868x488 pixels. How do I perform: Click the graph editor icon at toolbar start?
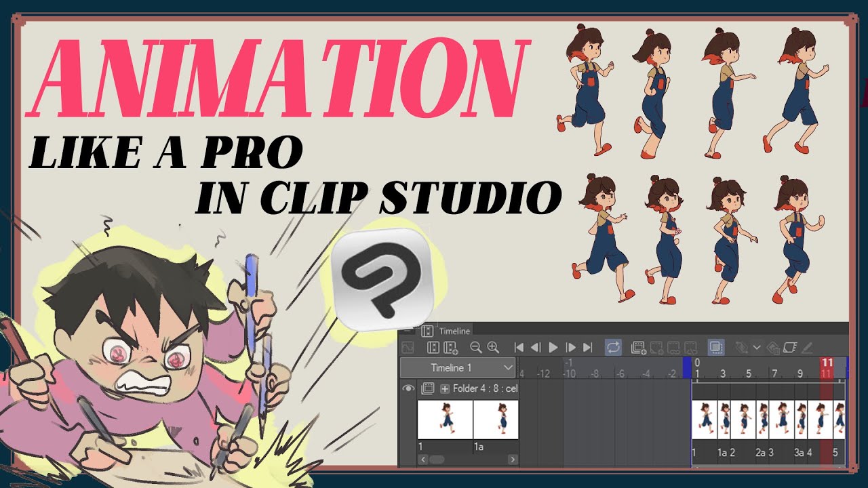408,348
